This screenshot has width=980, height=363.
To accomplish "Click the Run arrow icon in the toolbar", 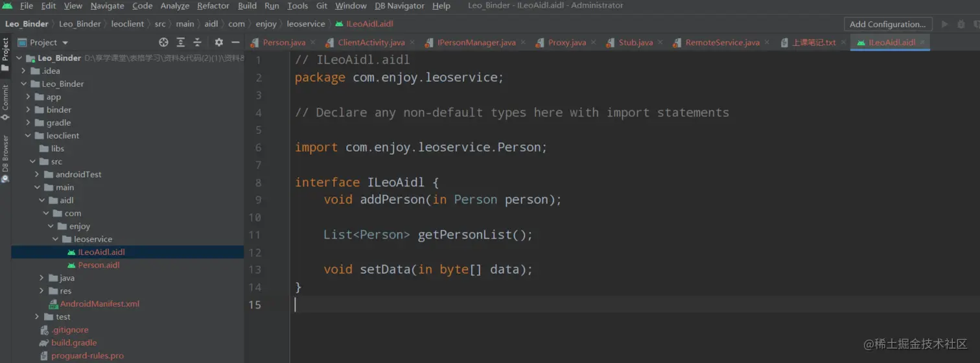I will coord(944,24).
